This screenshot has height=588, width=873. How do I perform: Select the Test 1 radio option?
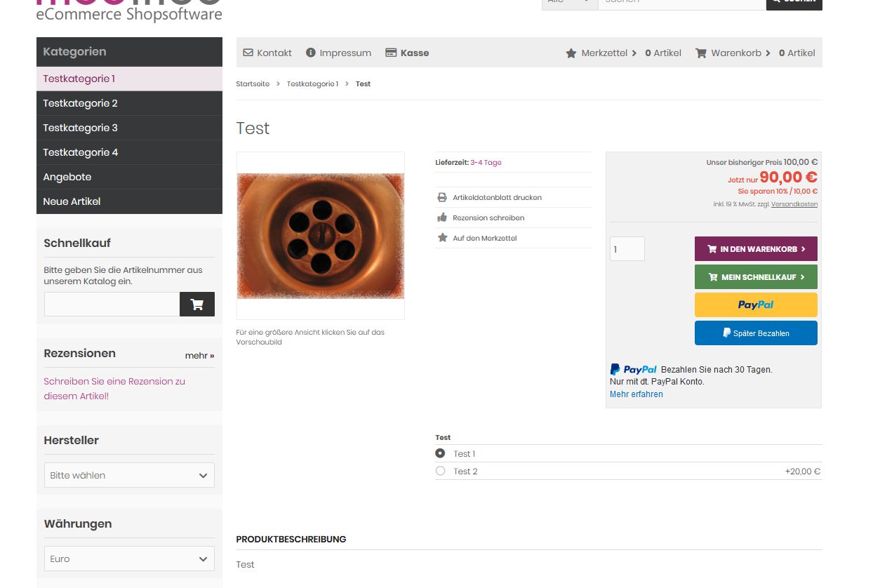441,453
